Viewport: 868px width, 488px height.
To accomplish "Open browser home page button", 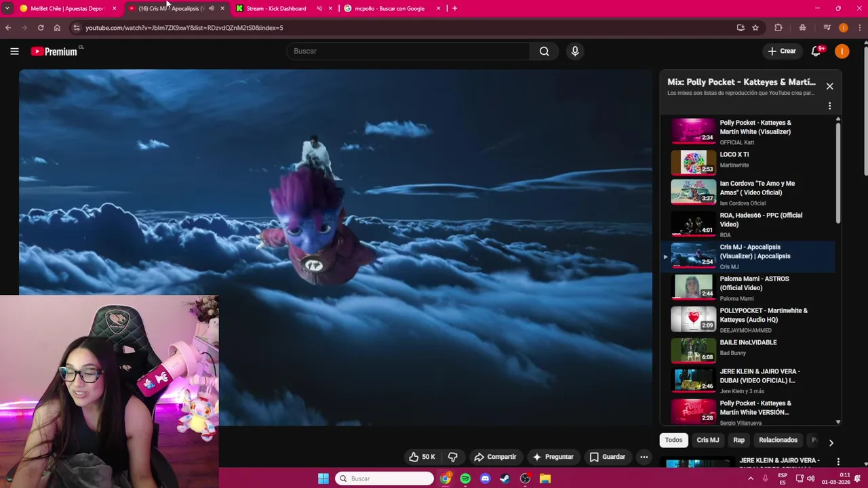I will tap(57, 28).
